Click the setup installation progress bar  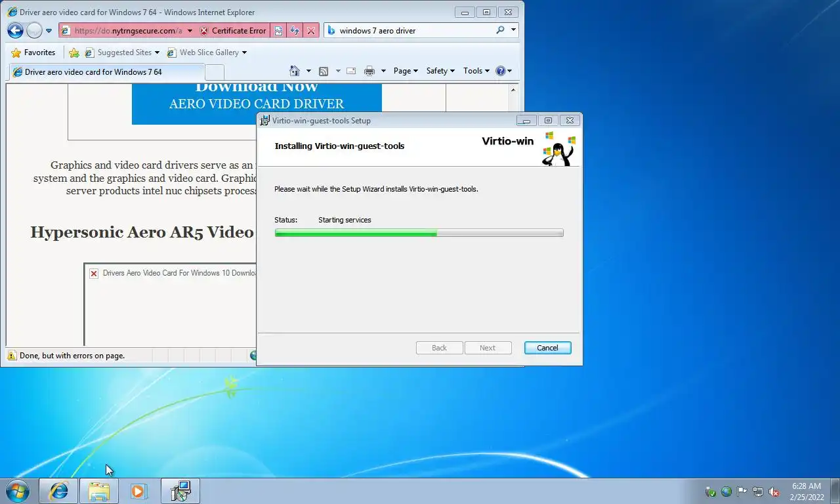[x=419, y=232]
